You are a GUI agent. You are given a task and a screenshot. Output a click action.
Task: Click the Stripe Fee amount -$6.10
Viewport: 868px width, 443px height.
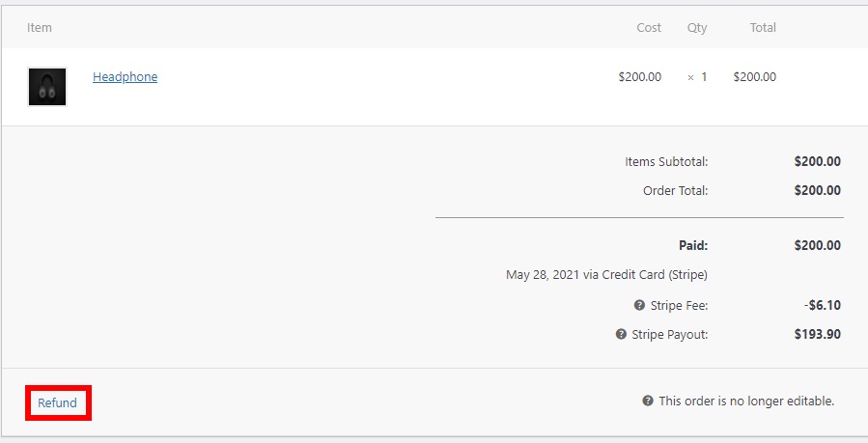[822, 305]
